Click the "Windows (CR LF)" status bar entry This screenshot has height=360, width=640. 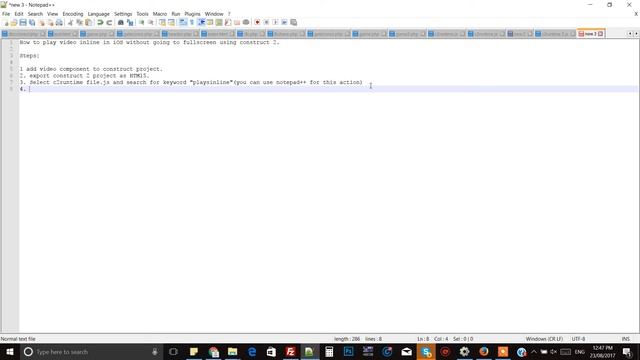[x=544, y=339]
